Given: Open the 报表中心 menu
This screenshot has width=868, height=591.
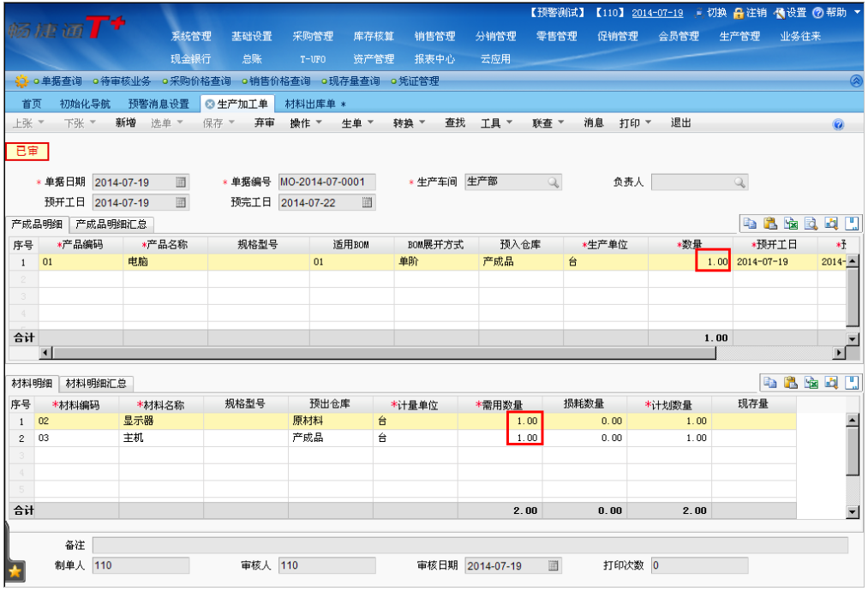Looking at the screenshot, I should [434, 58].
